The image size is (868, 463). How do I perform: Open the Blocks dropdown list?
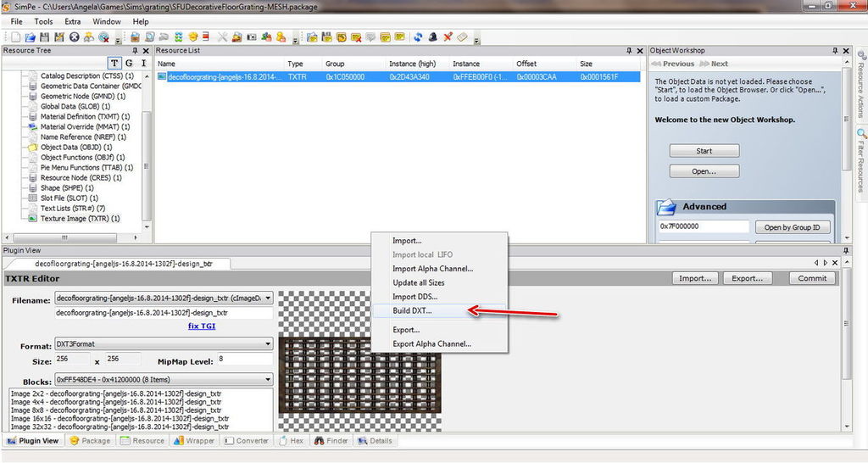(268, 379)
